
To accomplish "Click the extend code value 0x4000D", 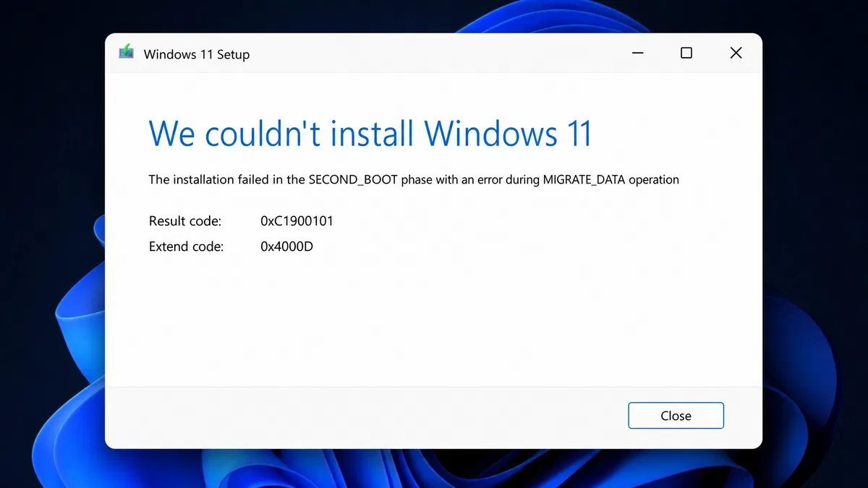I will click(x=287, y=247).
